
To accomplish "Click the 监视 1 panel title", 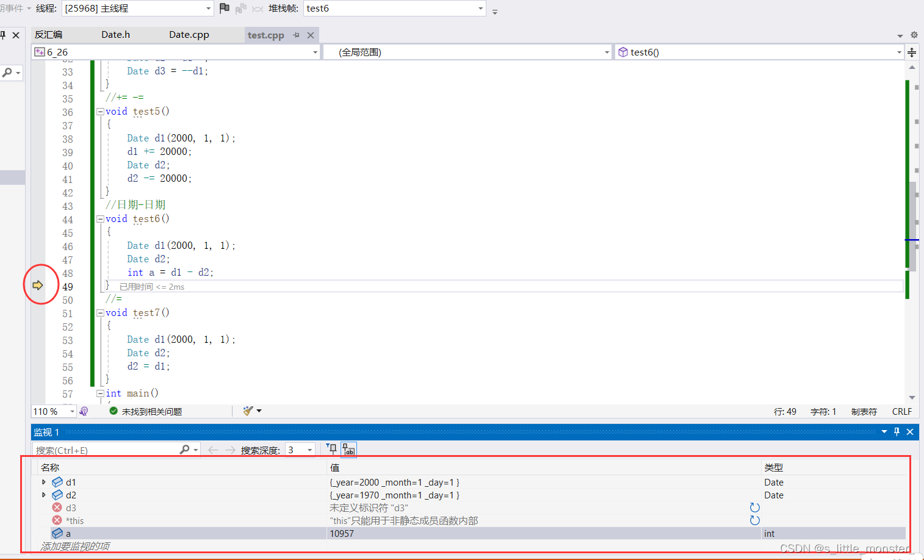I will (x=46, y=432).
